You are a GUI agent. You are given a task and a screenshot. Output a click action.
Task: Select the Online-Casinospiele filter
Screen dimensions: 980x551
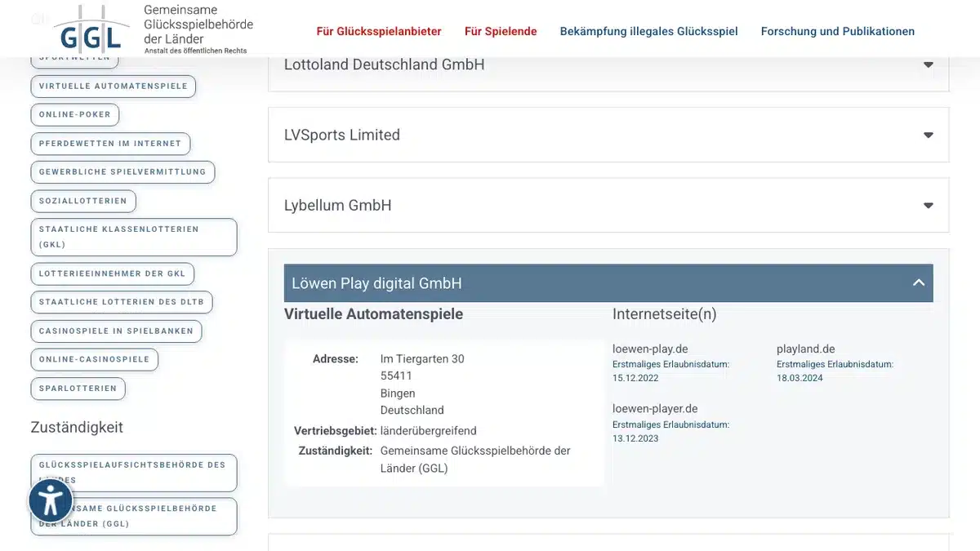[x=95, y=359]
